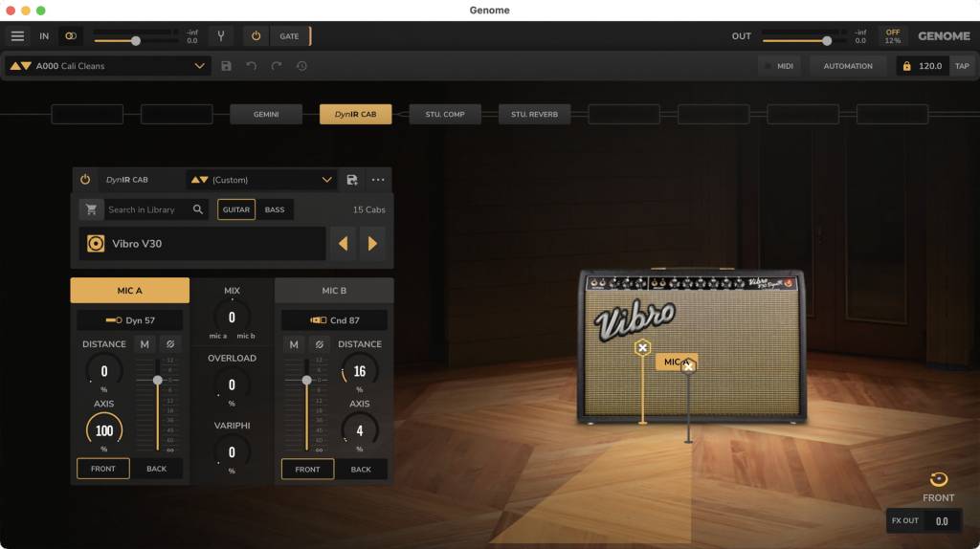The height and width of the screenshot is (549, 980).
Task: Click the FX OUT 0.0 value
Action: pos(942,521)
